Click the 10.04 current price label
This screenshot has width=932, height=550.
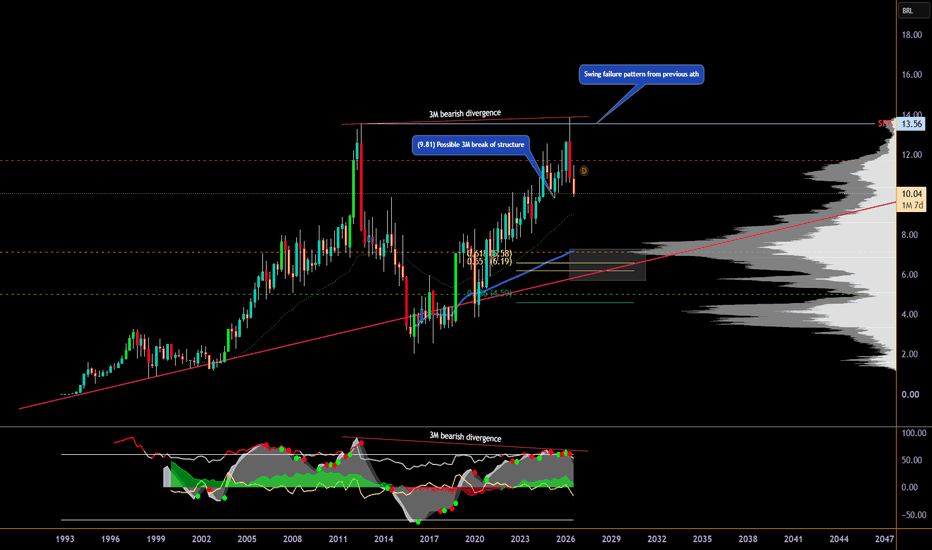tap(911, 194)
